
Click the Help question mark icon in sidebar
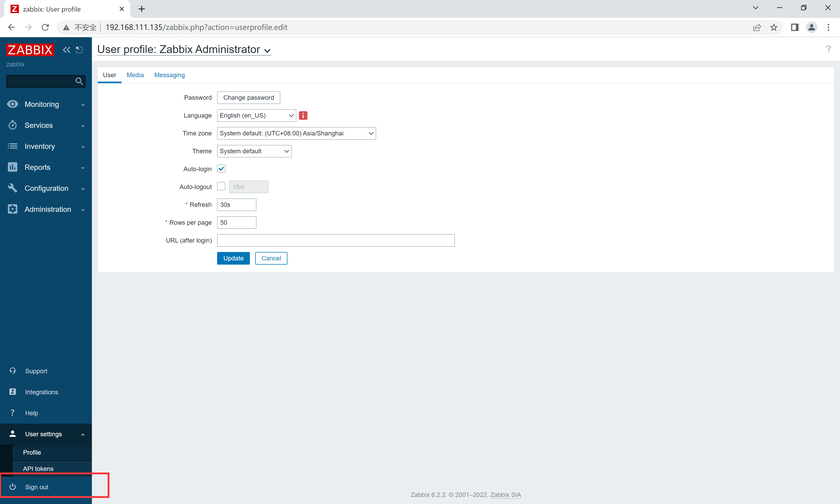pos(13,413)
